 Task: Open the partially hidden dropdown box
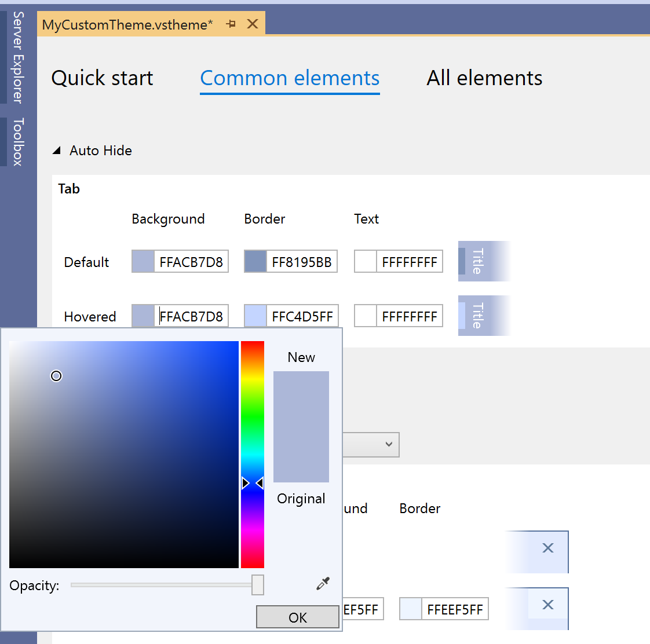[x=371, y=445]
